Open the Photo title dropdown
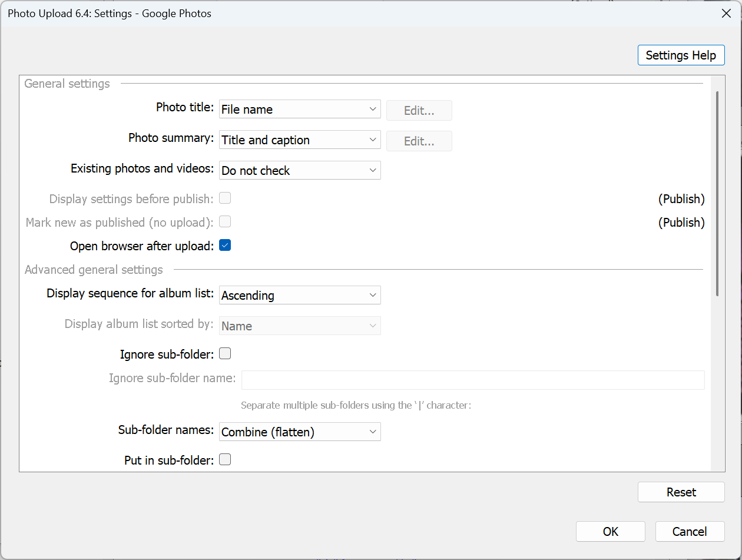 [x=299, y=110]
